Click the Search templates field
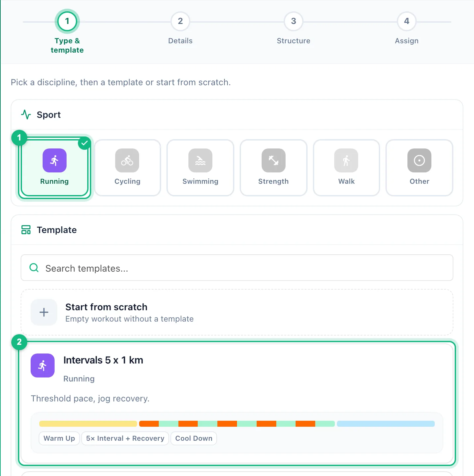 (x=237, y=268)
